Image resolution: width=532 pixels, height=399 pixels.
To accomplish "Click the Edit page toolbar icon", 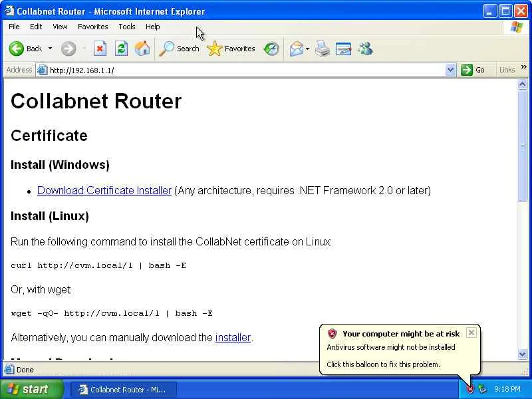I will (x=343, y=49).
